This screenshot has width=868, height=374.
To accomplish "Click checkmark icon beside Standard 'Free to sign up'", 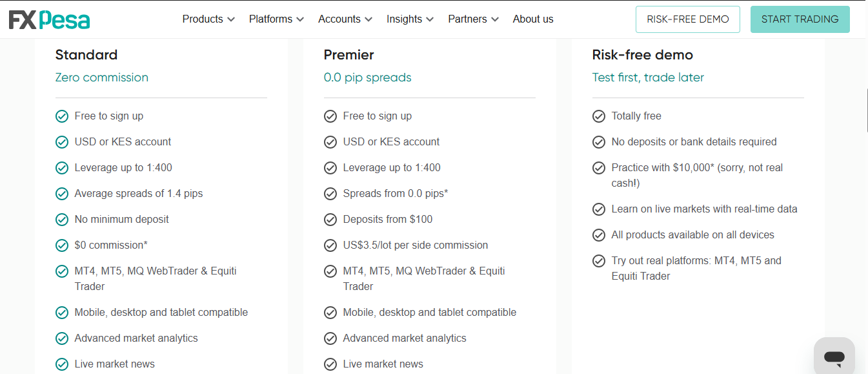I will (62, 116).
